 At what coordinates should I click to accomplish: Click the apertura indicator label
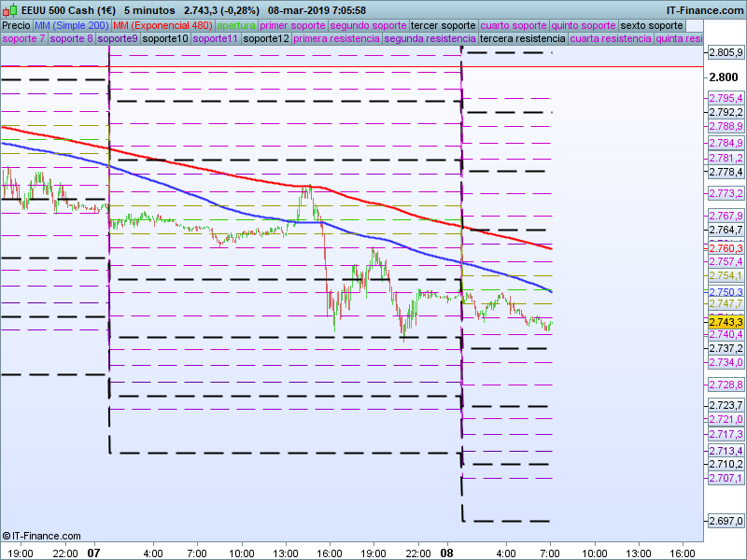pos(236,26)
